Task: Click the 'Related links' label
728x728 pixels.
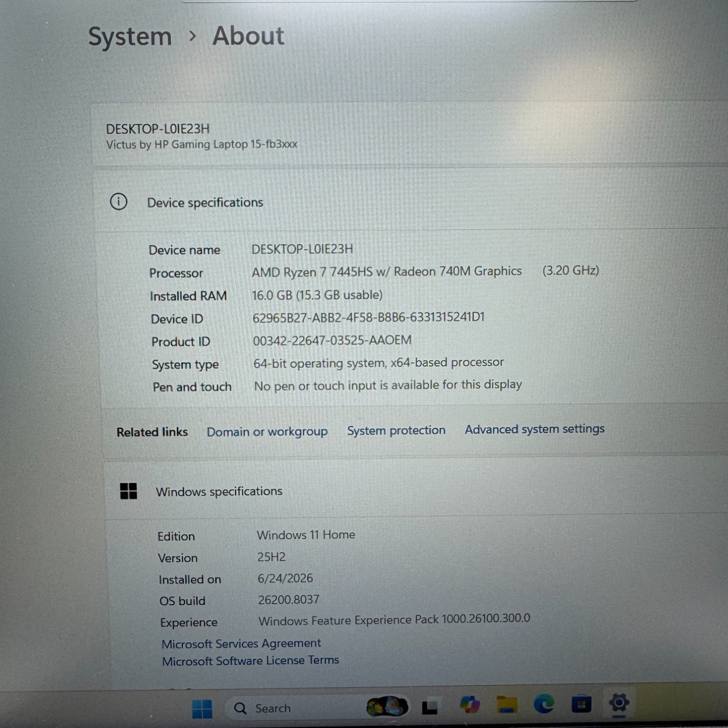Action: point(152,432)
